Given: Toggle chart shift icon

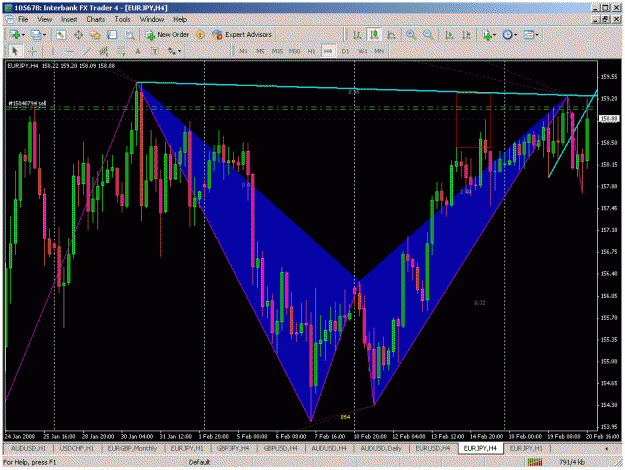Looking at the screenshot, I should click(x=466, y=35).
